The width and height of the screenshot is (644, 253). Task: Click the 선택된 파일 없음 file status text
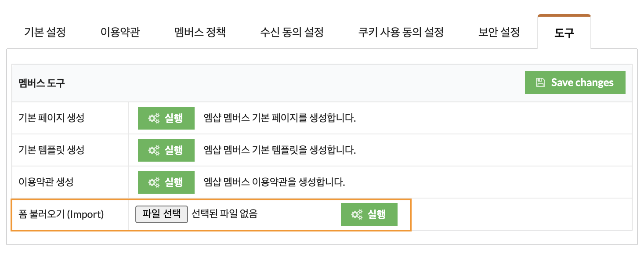click(x=224, y=214)
